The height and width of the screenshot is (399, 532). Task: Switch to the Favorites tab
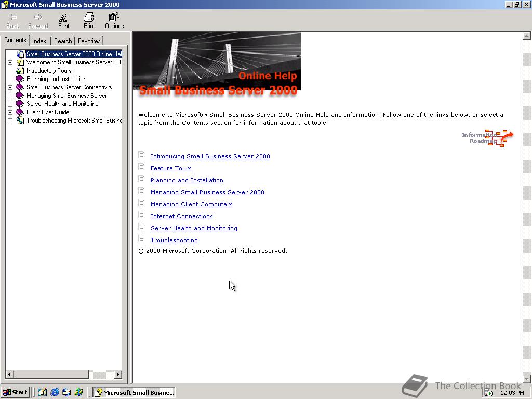89,41
